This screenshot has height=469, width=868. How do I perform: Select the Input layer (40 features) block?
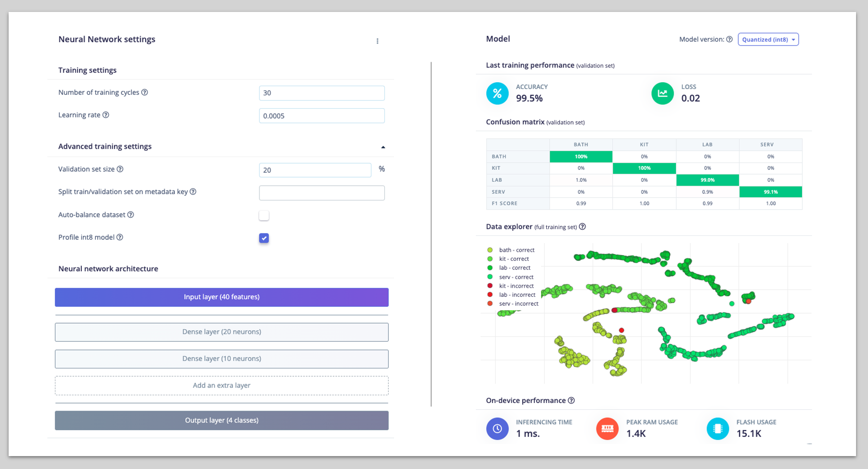222,297
